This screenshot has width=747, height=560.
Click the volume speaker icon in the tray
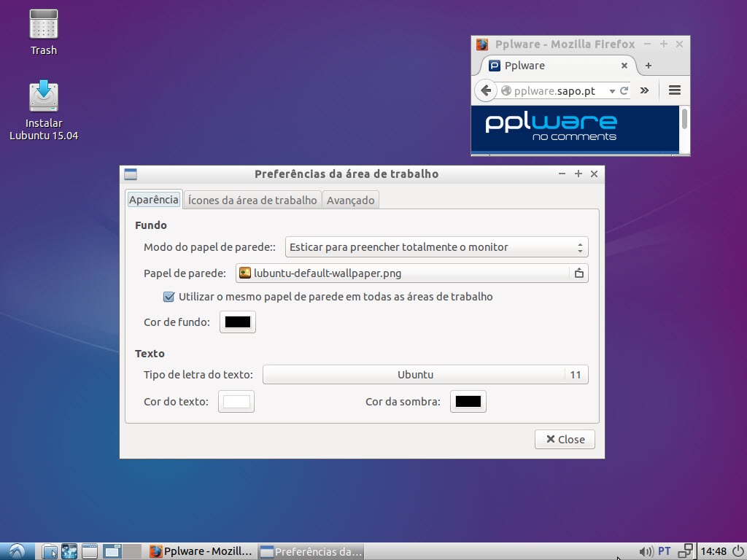645,551
